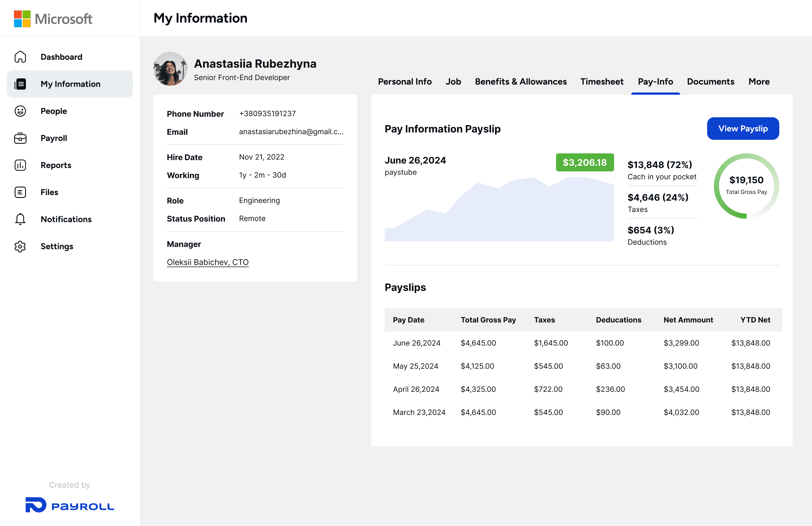
Task: Go to the Documents tab
Action: point(710,81)
